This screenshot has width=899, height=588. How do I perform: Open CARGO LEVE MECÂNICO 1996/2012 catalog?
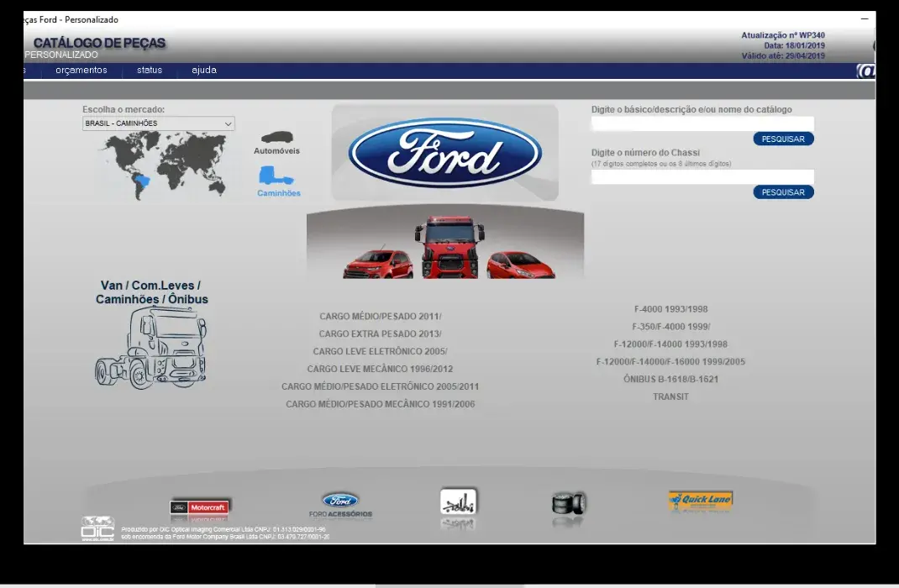[380, 369]
